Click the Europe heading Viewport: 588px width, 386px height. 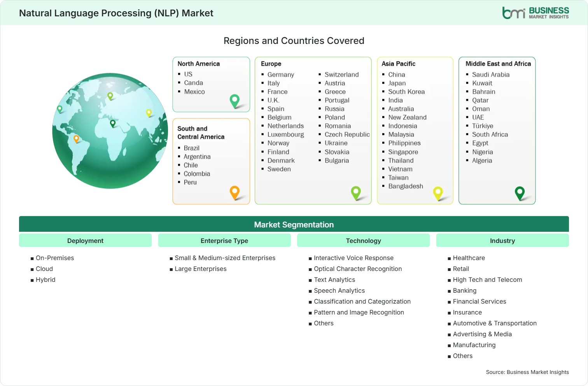tap(271, 64)
